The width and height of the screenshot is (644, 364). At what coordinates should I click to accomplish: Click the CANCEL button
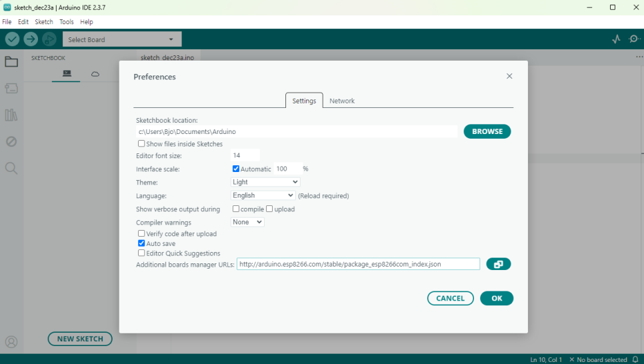pyautogui.click(x=450, y=298)
